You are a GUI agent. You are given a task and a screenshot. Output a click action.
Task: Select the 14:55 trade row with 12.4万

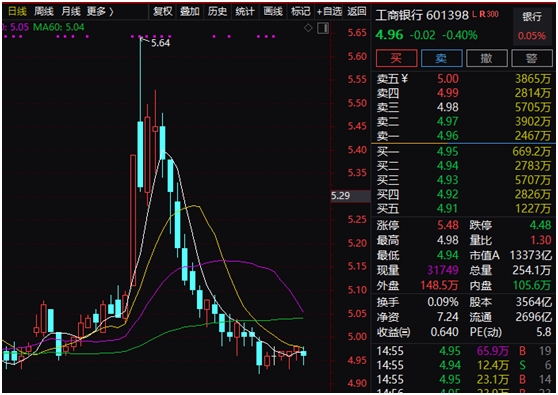464,365
